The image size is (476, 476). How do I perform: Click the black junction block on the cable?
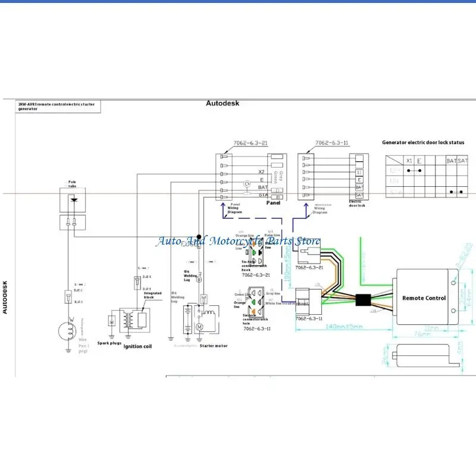[363, 300]
